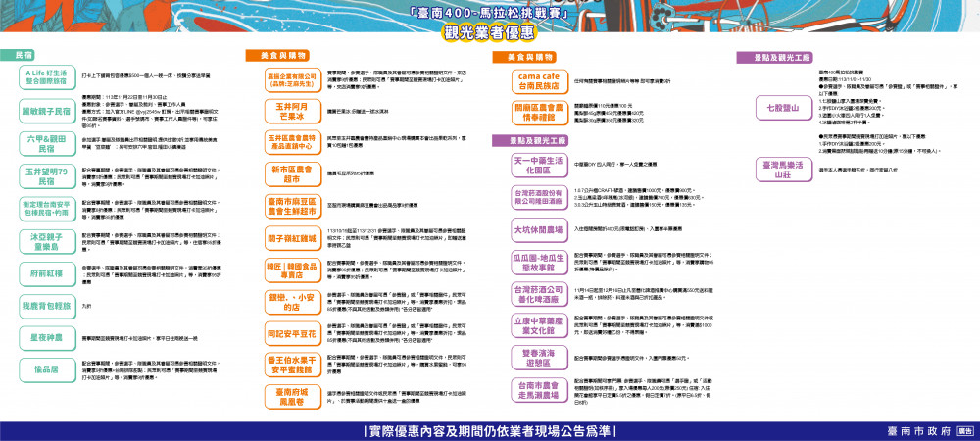Select the 同記安平豆花 label
980x441 pixels.
[x=292, y=333]
